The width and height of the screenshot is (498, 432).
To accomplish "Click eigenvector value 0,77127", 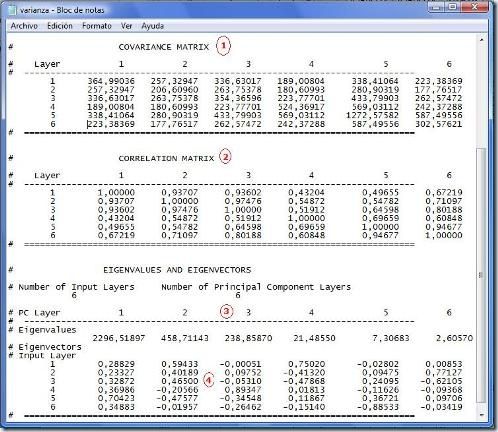I will [x=444, y=373].
